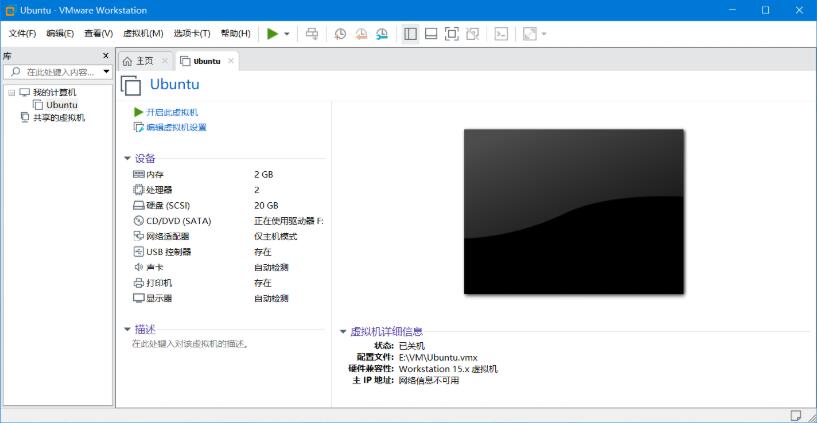
Task: Collapse the 我的计算机 tree node
Action: pyautogui.click(x=11, y=93)
